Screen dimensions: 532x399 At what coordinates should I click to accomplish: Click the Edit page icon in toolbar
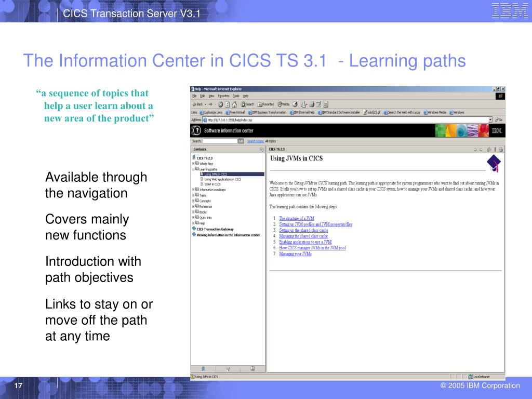318,104
